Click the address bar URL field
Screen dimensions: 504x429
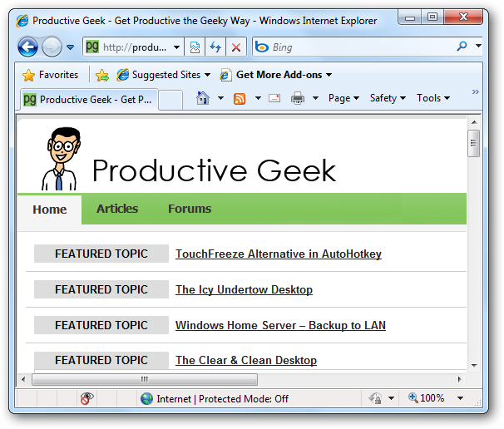[135, 47]
